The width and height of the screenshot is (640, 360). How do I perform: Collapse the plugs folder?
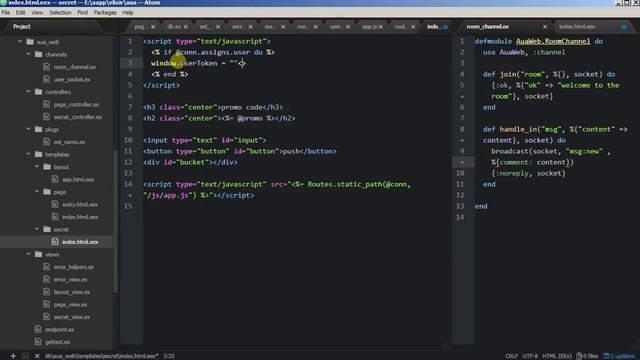pos(29,129)
